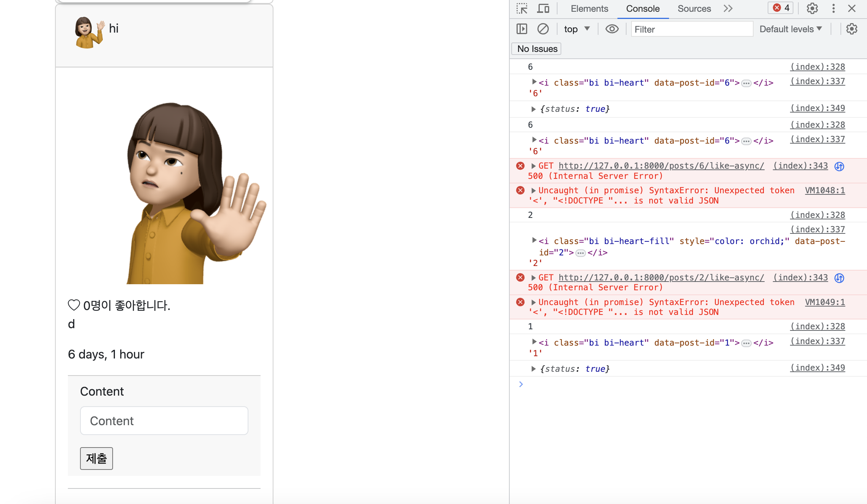The height and width of the screenshot is (504, 867).
Task: Open the posts/2/like-async URL link
Action: point(661,277)
